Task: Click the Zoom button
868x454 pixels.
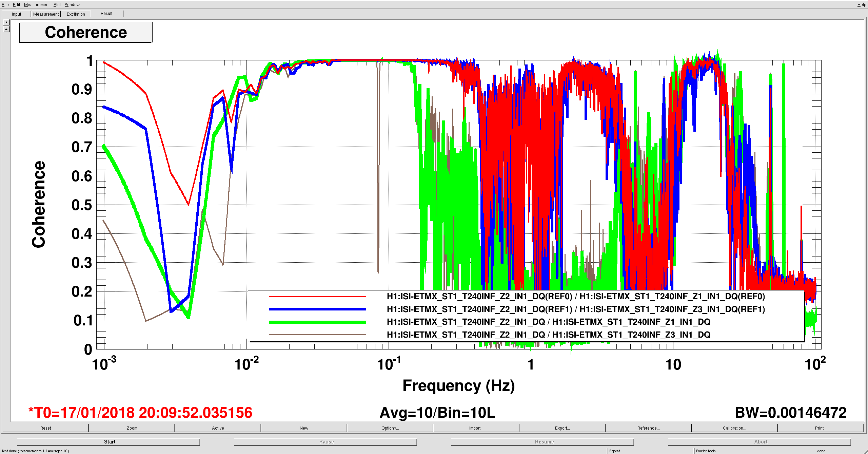Action: coord(132,428)
